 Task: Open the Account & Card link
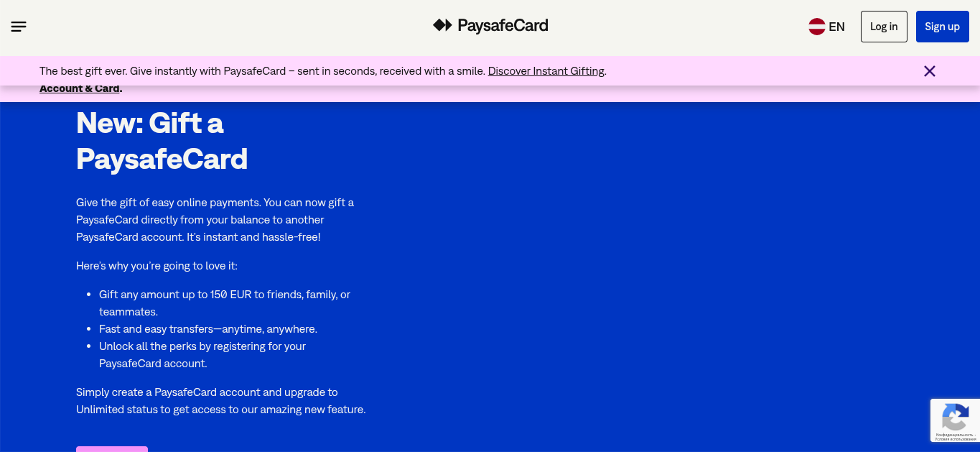point(80,88)
